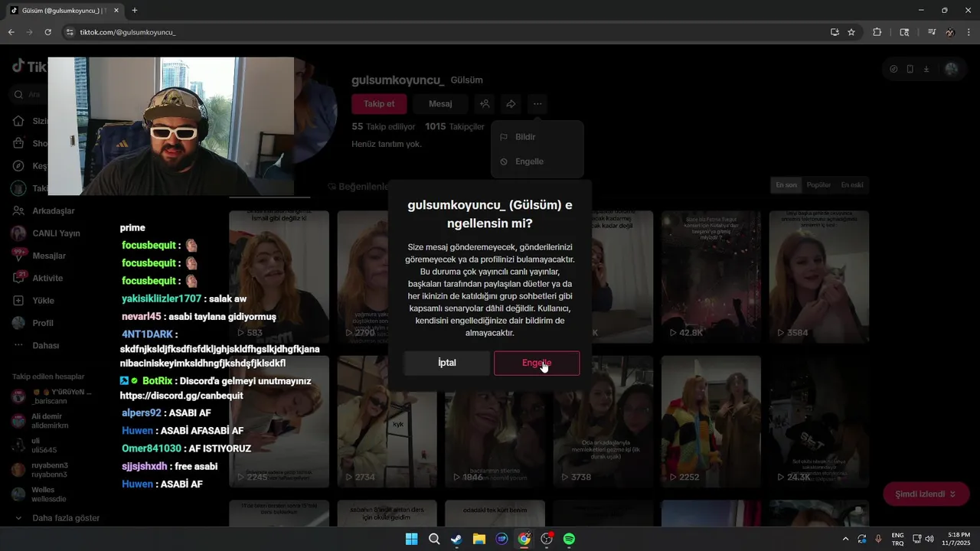
Task: Expand Daha fazla göster followed accounts
Action: (57, 518)
